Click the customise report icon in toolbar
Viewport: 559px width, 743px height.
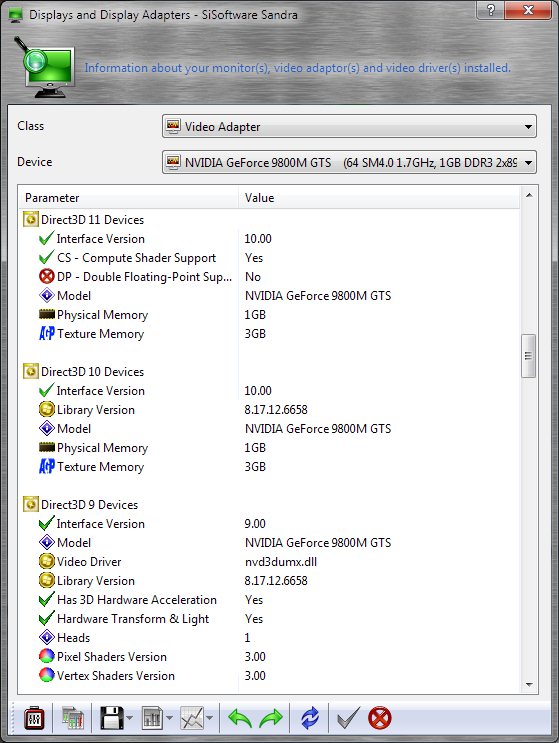tap(72, 718)
